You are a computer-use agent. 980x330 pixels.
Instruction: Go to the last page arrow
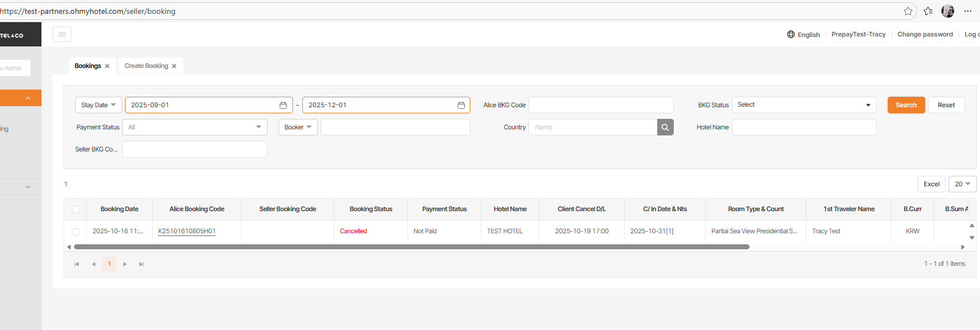[142, 264]
